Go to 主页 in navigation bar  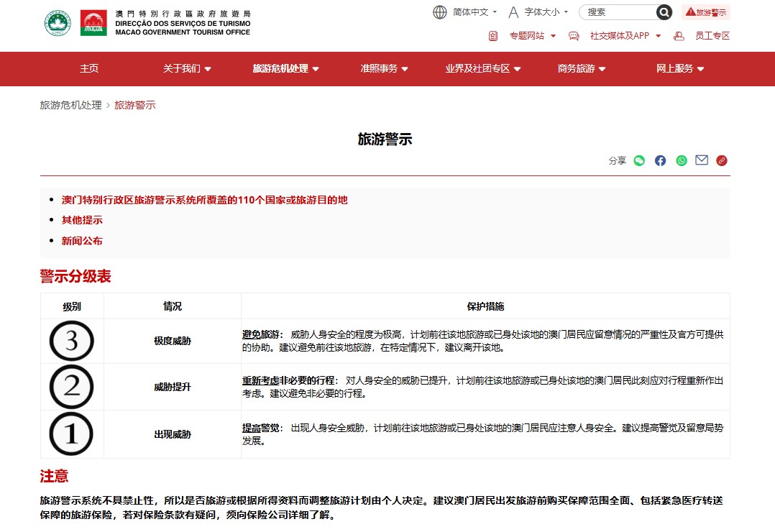(x=89, y=69)
